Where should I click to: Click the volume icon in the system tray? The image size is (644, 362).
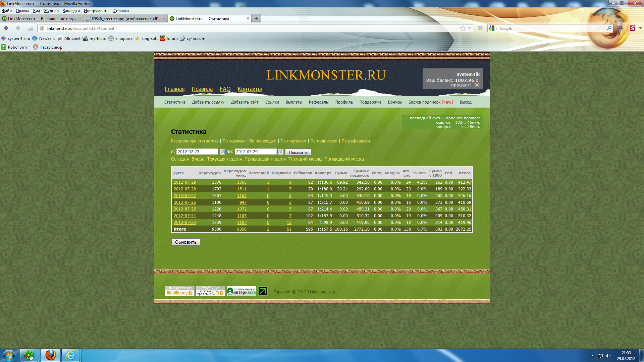click(608, 356)
